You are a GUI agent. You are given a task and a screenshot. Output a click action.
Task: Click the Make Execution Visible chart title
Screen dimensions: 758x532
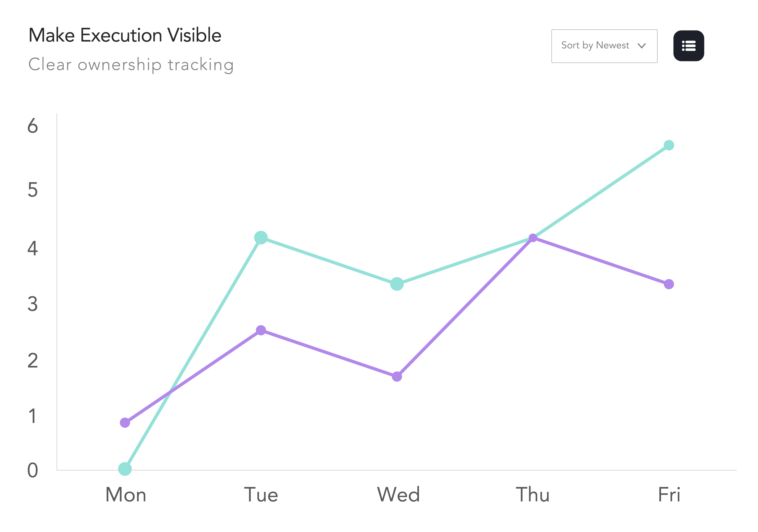coord(125,35)
